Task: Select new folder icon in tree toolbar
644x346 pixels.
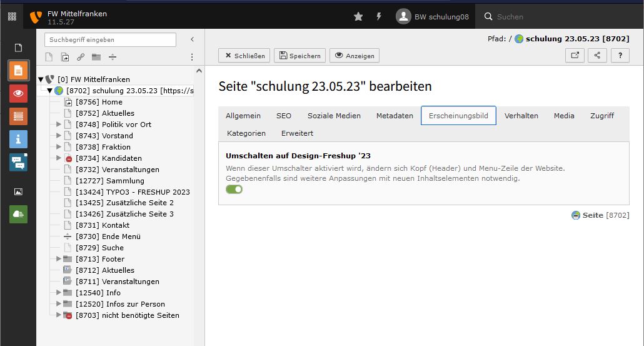Action: tap(96, 57)
